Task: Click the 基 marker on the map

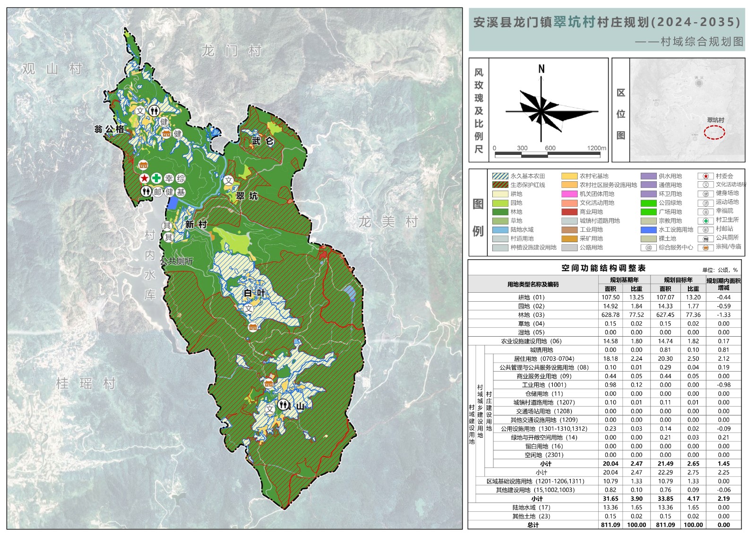Action: (x=180, y=192)
